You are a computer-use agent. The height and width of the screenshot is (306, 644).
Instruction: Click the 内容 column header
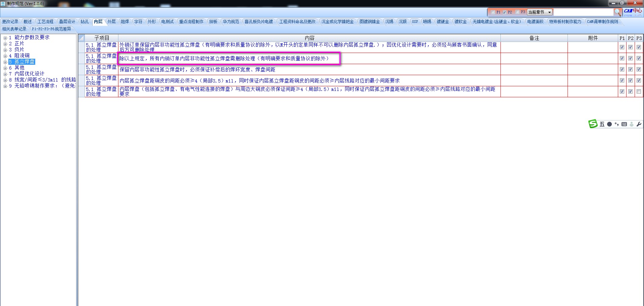(x=309, y=38)
